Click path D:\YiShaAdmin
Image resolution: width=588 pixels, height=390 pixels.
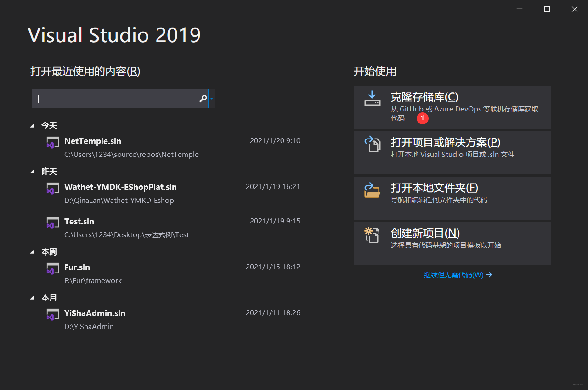[89, 327]
